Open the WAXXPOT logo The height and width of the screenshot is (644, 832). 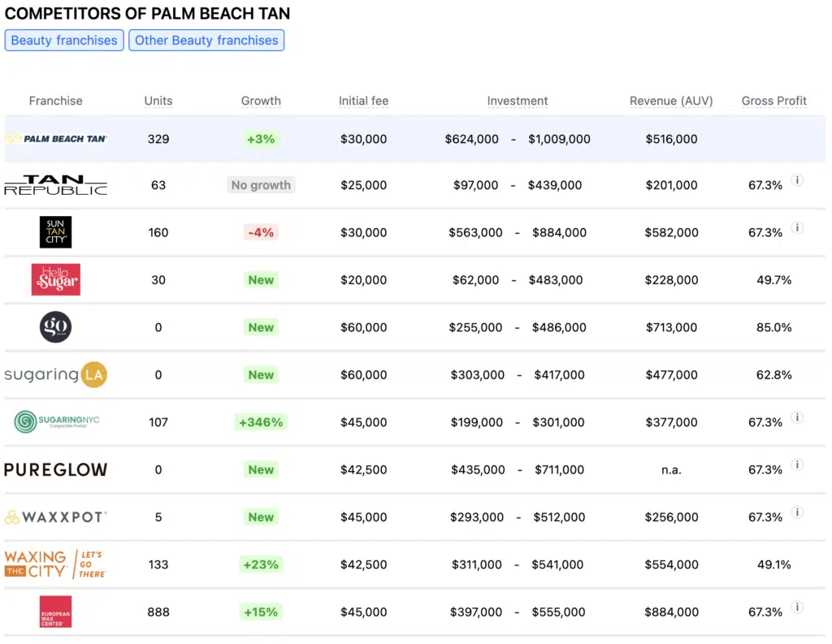tap(56, 516)
